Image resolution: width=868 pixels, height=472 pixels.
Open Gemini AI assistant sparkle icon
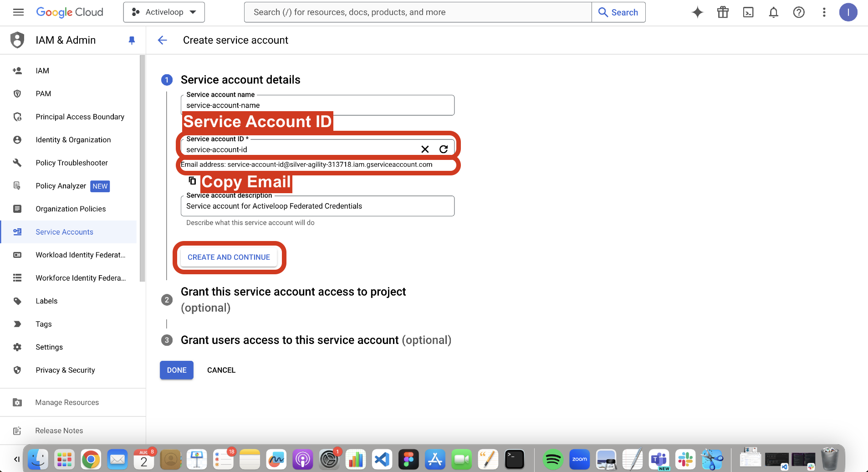(x=697, y=12)
